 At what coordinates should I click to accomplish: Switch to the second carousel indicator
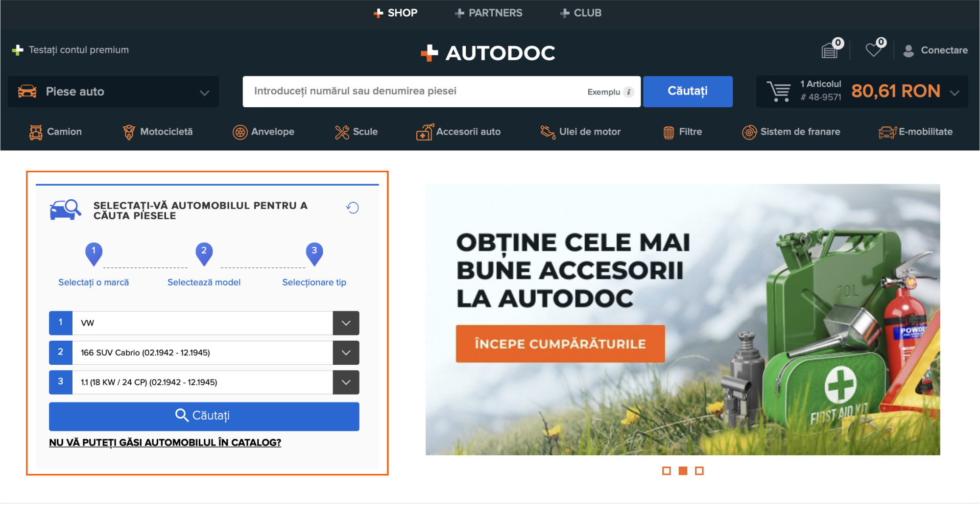[683, 471]
